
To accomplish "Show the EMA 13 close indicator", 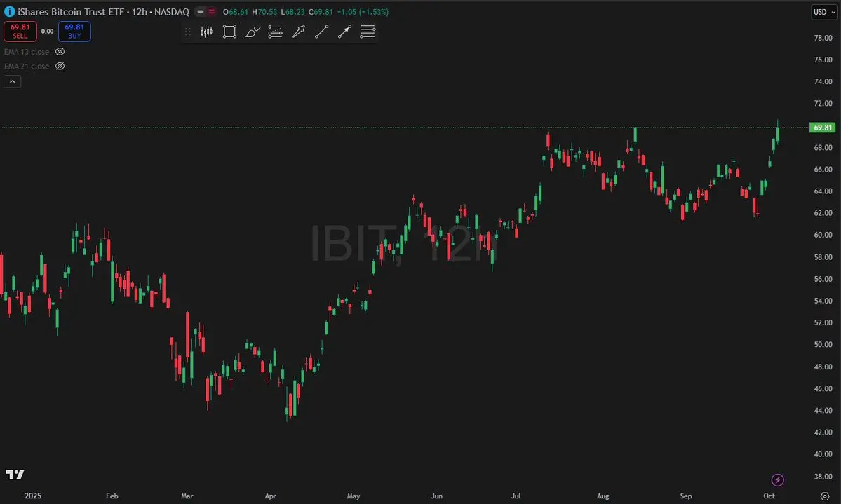I will pyautogui.click(x=60, y=51).
